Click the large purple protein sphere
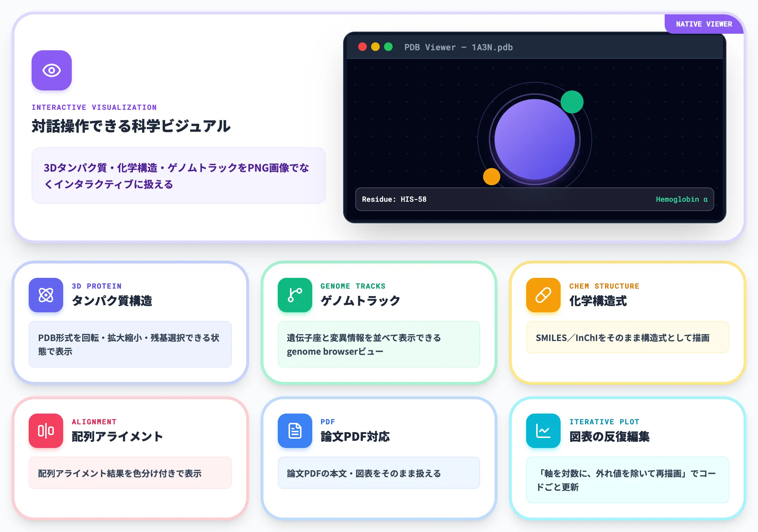 tap(535, 139)
